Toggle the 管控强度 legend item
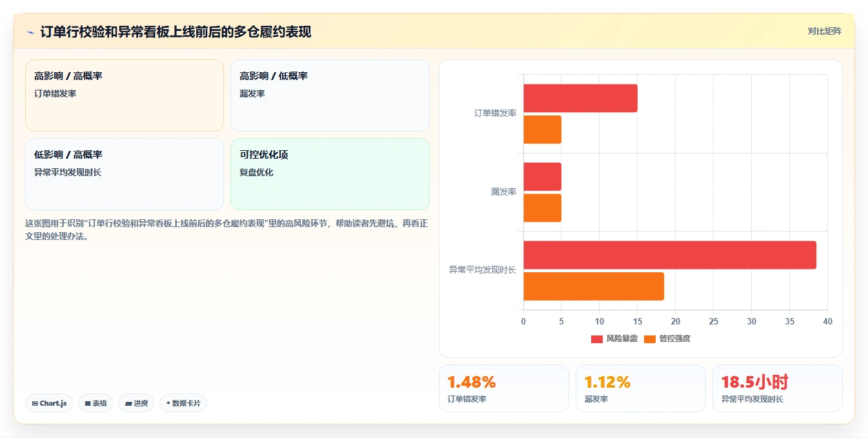 (x=667, y=339)
